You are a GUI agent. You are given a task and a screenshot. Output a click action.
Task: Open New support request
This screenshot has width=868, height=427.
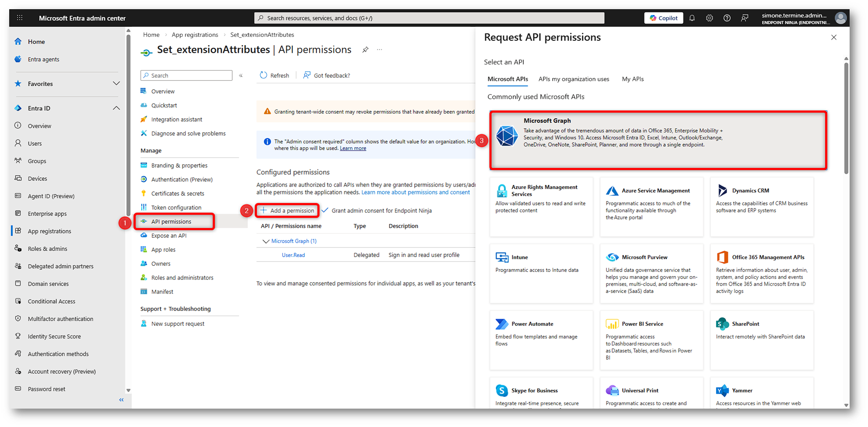point(178,324)
